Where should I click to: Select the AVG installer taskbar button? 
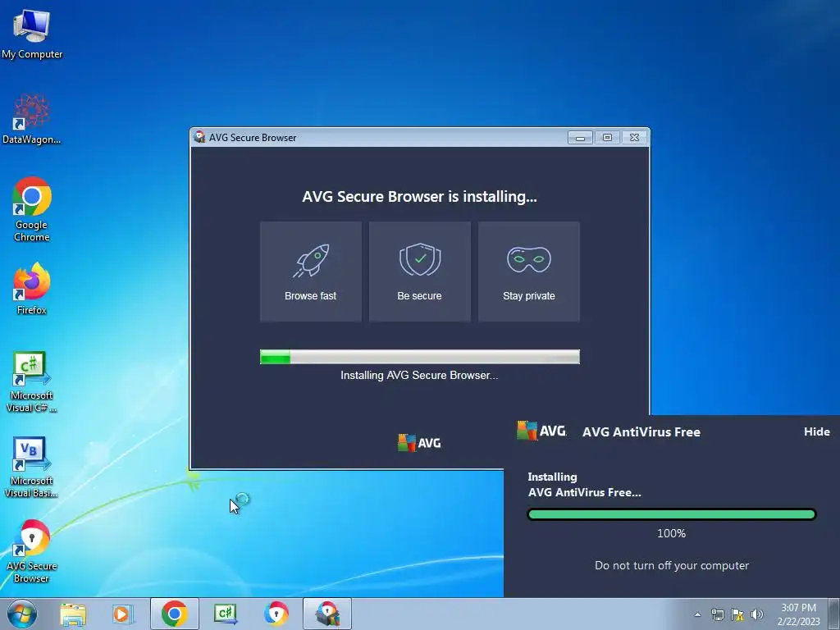coord(327,614)
